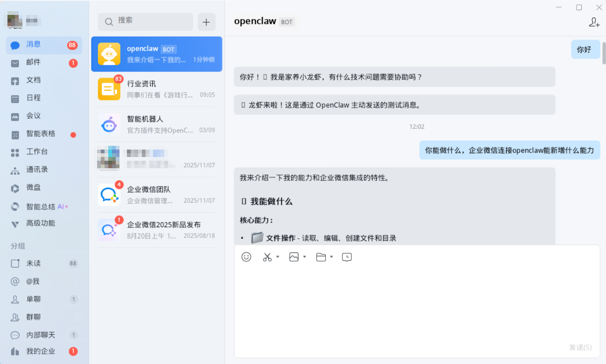
Task: Click the chat scrollbar thumb
Action: tap(603, 53)
